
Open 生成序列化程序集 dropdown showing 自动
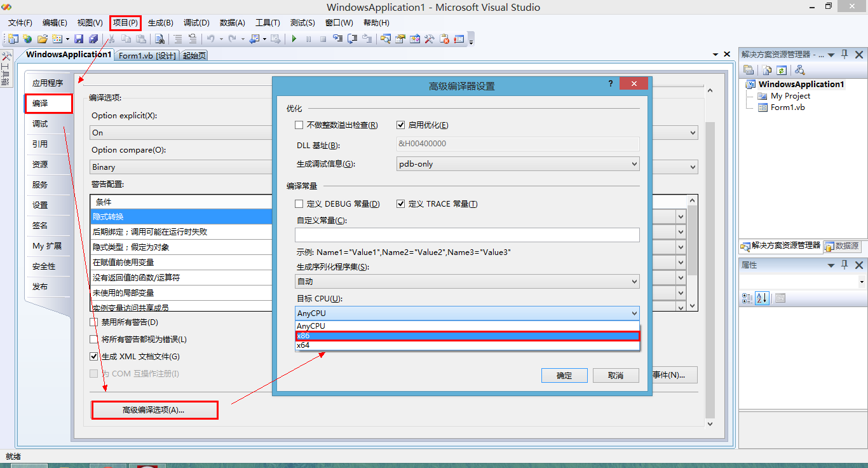pos(467,281)
